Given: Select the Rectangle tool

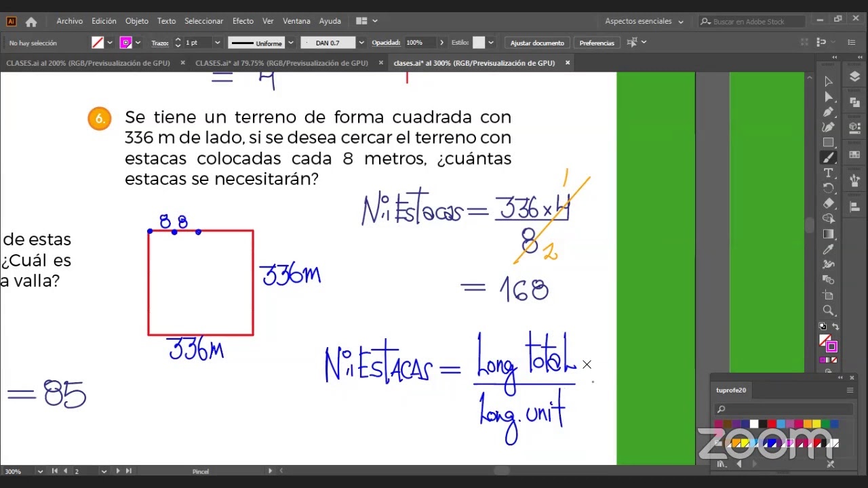Looking at the screenshot, I should coord(828,142).
